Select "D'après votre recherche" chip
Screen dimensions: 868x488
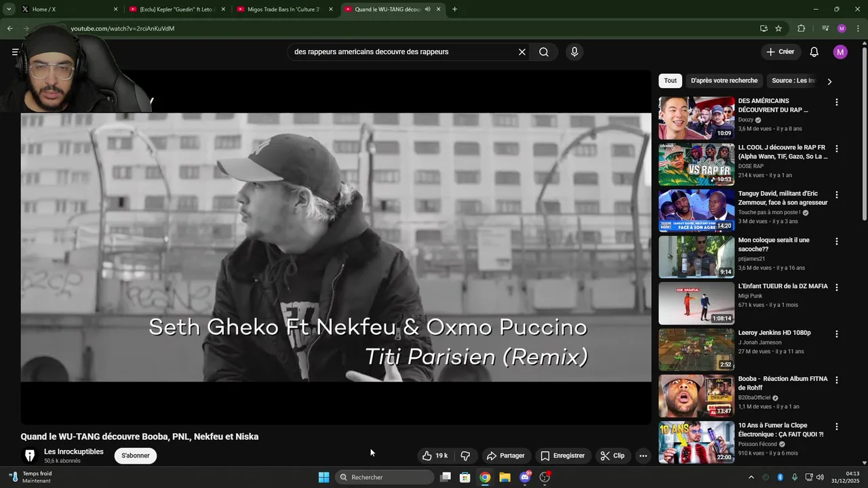(x=724, y=81)
